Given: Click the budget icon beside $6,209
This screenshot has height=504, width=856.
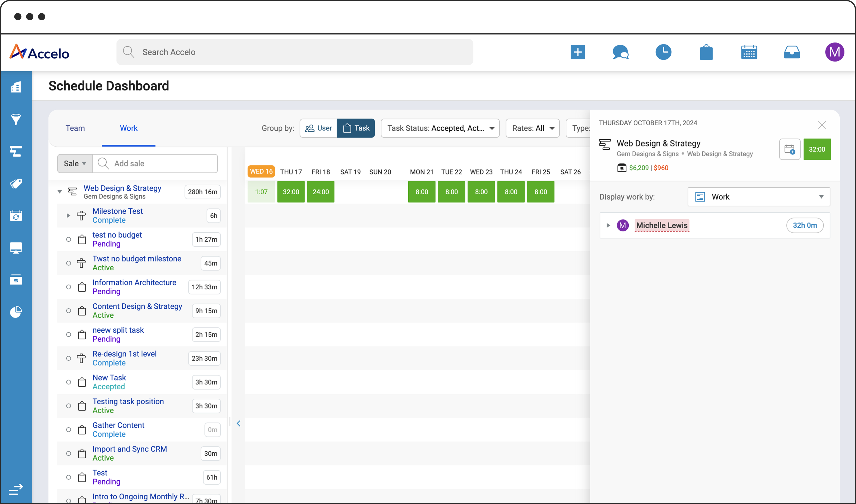Looking at the screenshot, I should [x=622, y=167].
